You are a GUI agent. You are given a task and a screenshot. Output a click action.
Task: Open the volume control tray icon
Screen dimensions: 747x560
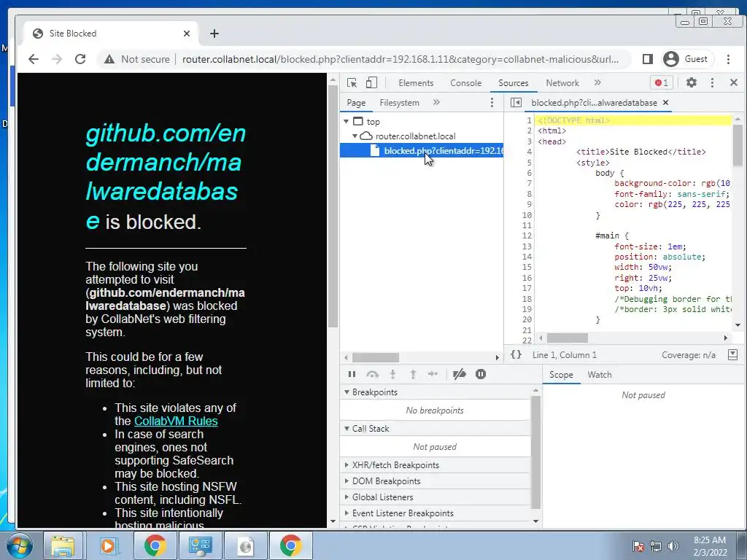point(673,546)
